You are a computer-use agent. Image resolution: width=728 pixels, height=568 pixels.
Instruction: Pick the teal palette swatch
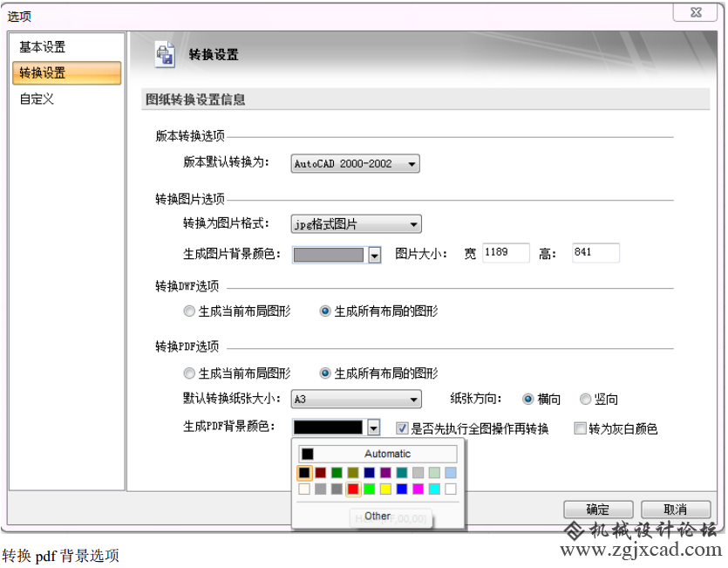(402, 473)
